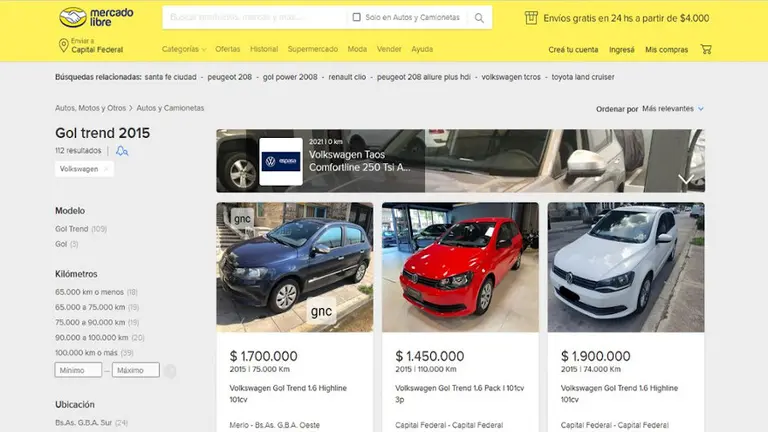Open Ayuda menu item
The image size is (768, 432).
(422, 49)
